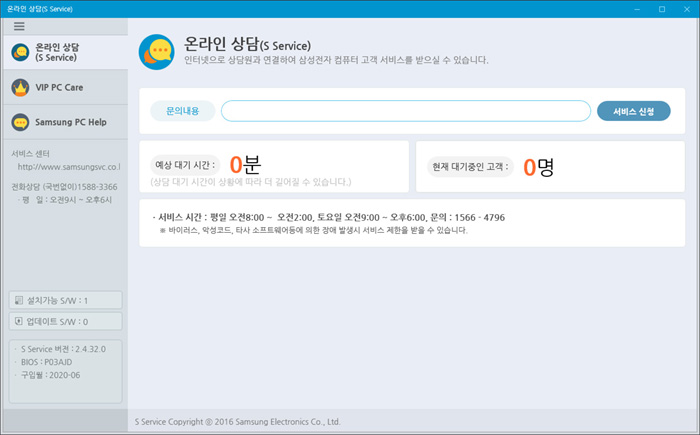The height and width of the screenshot is (435, 700).
Task: Click the Samsung PC Help speech icon
Action: coord(21,122)
